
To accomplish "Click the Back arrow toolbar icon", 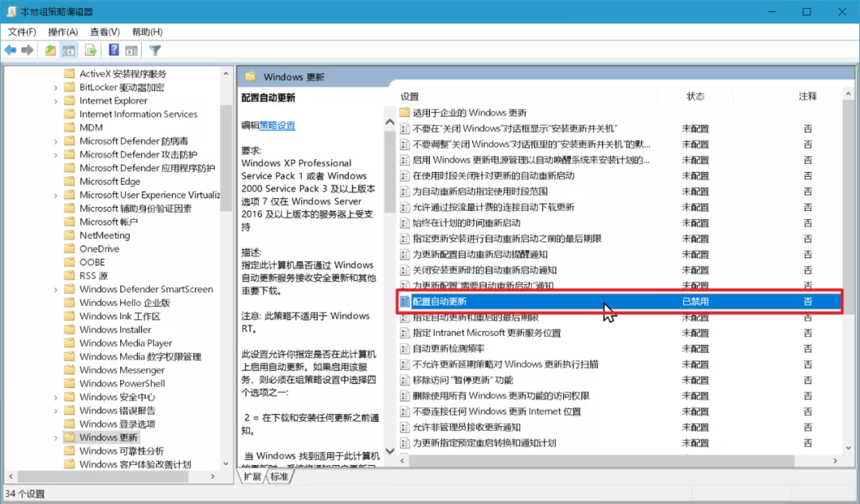I will 10,50.
